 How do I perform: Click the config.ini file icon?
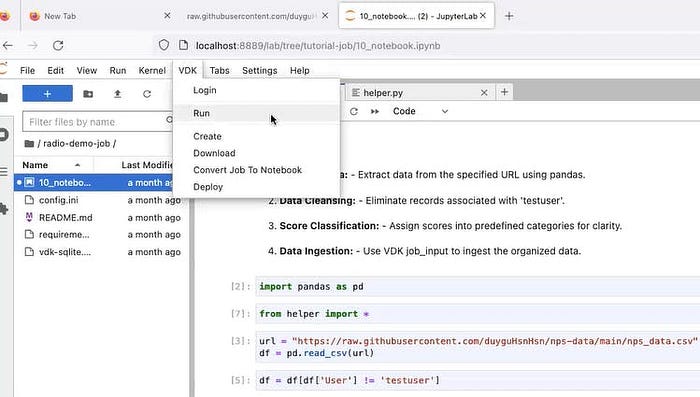click(29, 200)
